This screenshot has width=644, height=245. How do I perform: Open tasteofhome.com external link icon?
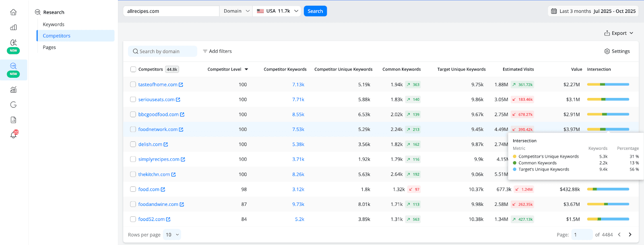(181, 85)
